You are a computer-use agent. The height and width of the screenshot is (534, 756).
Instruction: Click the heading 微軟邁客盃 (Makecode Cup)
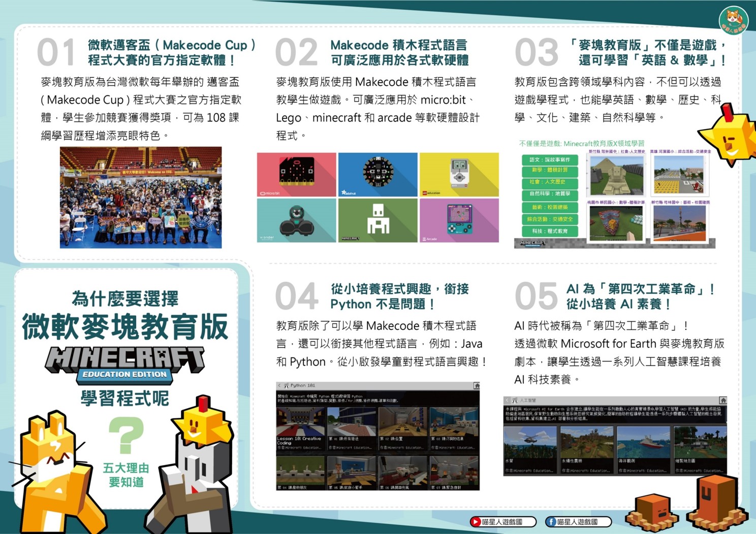coord(172,45)
